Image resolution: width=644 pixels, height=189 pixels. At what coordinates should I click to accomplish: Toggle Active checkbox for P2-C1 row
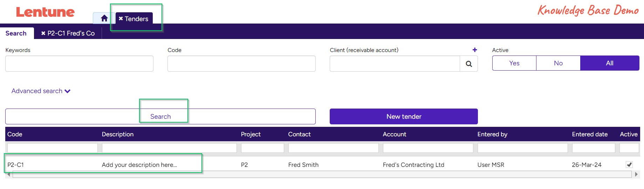click(629, 164)
